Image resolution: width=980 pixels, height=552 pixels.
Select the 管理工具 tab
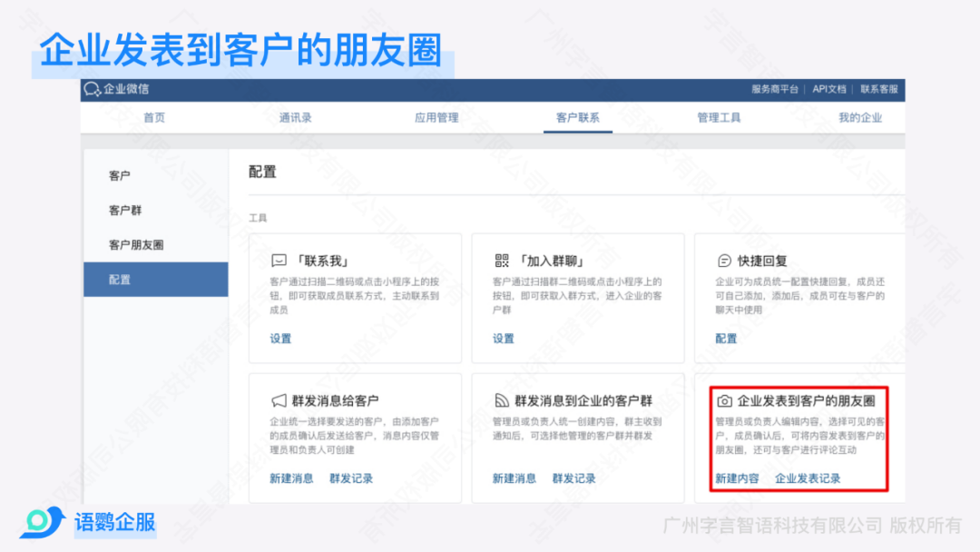(x=719, y=118)
